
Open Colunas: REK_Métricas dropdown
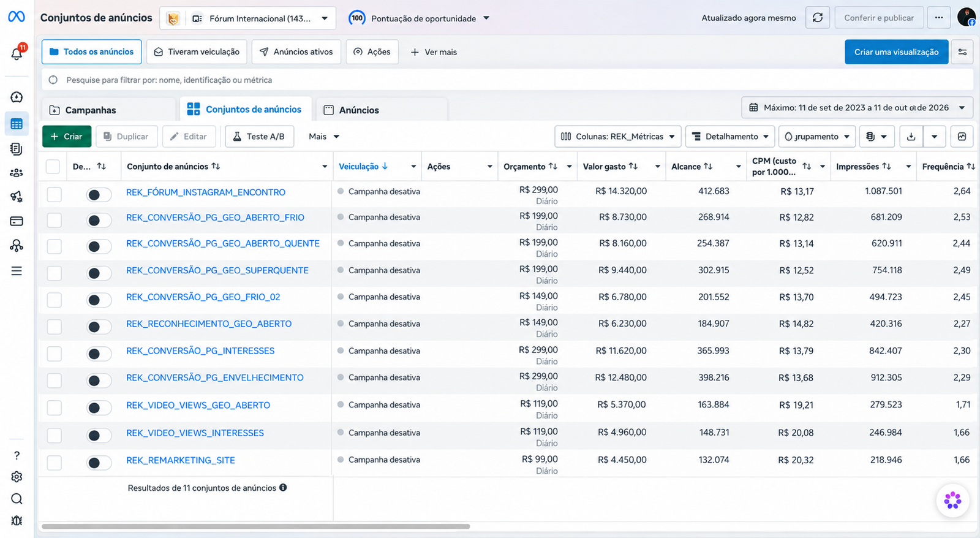[618, 137]
